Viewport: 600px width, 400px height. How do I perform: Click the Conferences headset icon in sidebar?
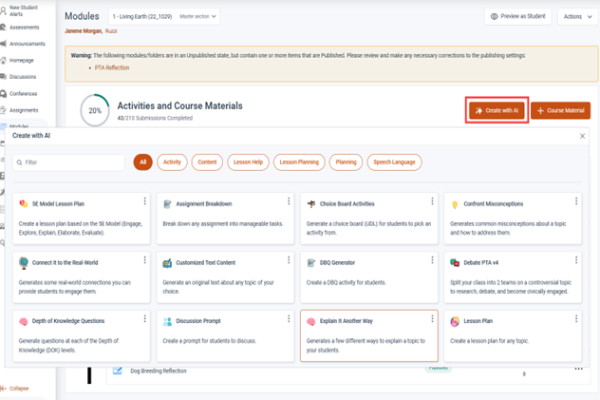(x=3, y=93)
